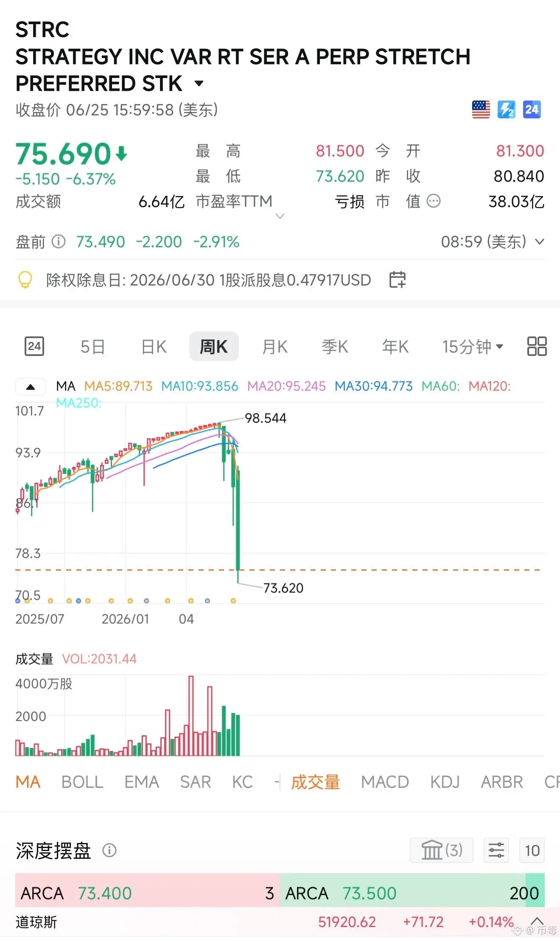The image size is (560, 941).
Task: Select the MACD sub-chart indicator
Action: (x=385, y=781)
